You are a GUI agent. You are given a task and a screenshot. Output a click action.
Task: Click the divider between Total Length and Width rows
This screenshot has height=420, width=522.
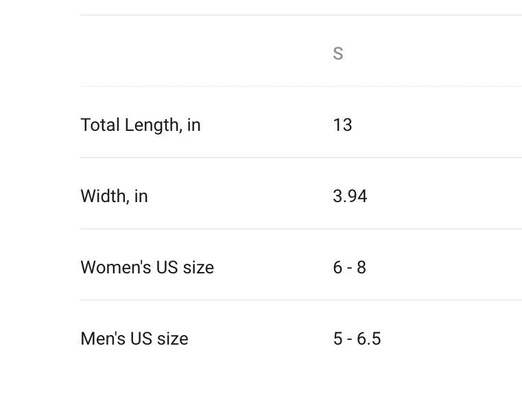[300, 158]
